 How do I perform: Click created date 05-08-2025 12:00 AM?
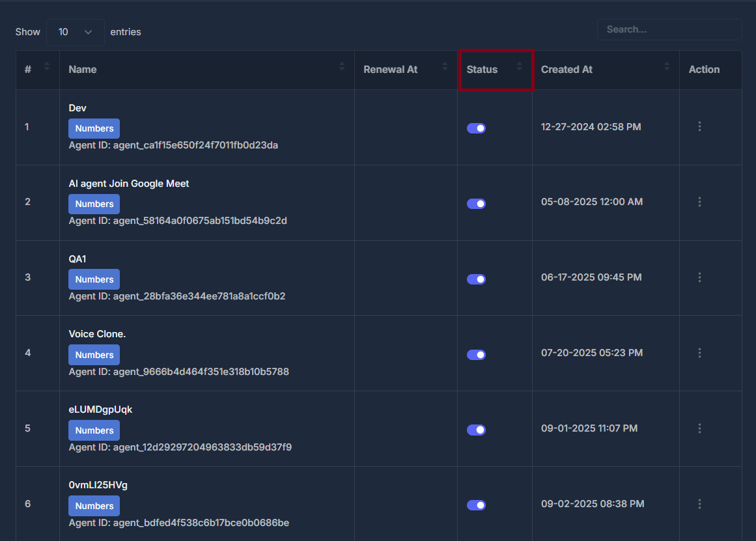[x=592, y=202]
